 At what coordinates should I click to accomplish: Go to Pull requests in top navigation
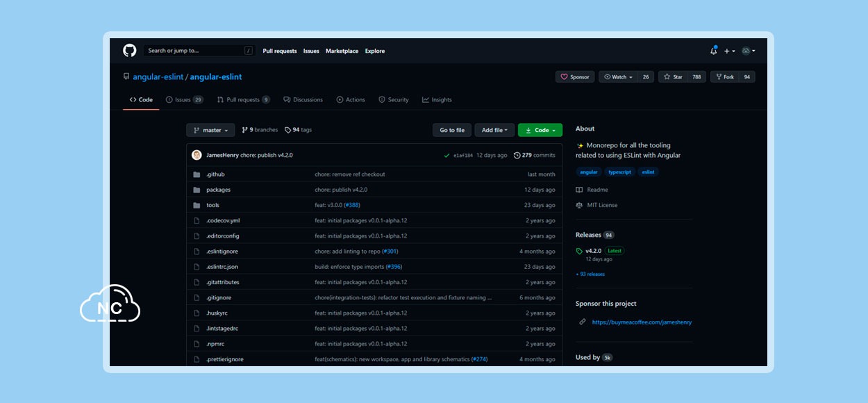pos(279,51)
